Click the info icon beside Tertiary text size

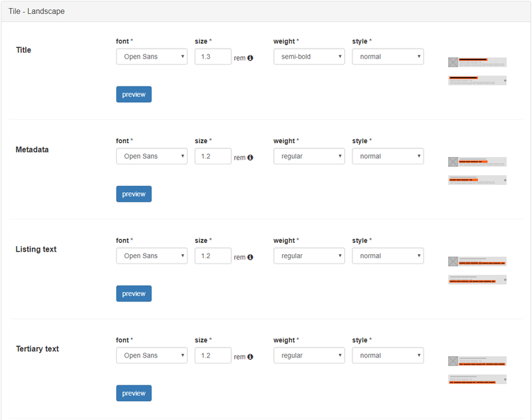coord(251,357)
